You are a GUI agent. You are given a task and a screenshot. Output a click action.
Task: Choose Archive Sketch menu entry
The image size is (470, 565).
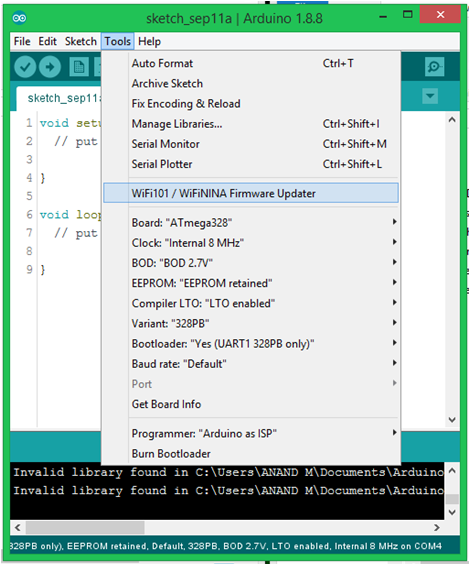coord(251,84)
